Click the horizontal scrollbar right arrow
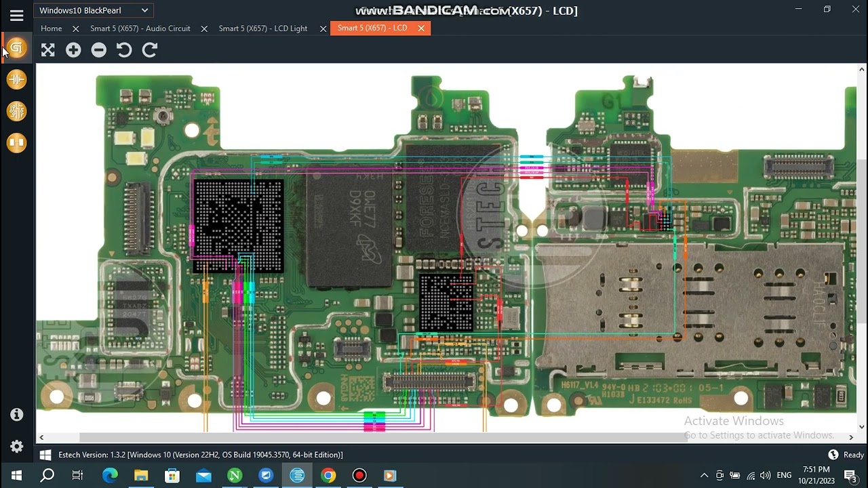Viewport: 868px width, 488px height. pos(851,437)
